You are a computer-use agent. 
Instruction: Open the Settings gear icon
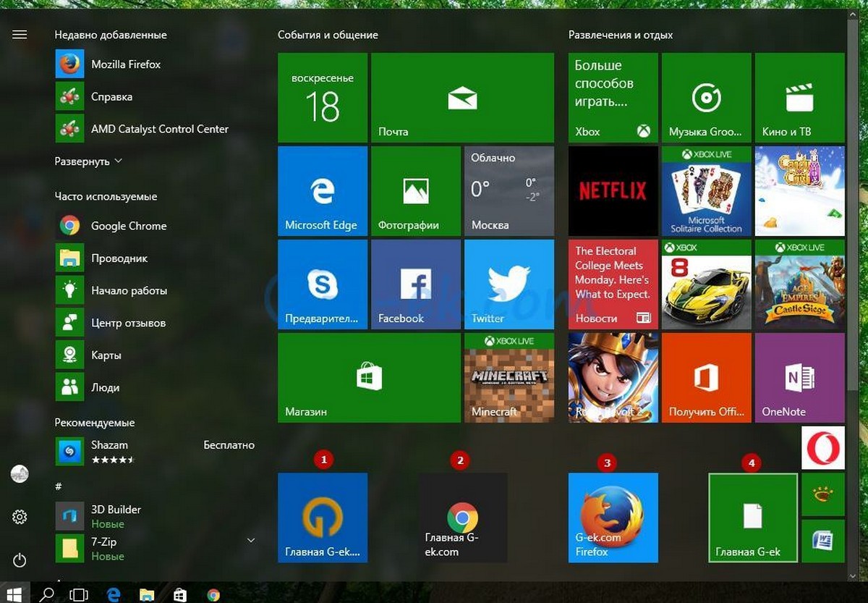20,517
